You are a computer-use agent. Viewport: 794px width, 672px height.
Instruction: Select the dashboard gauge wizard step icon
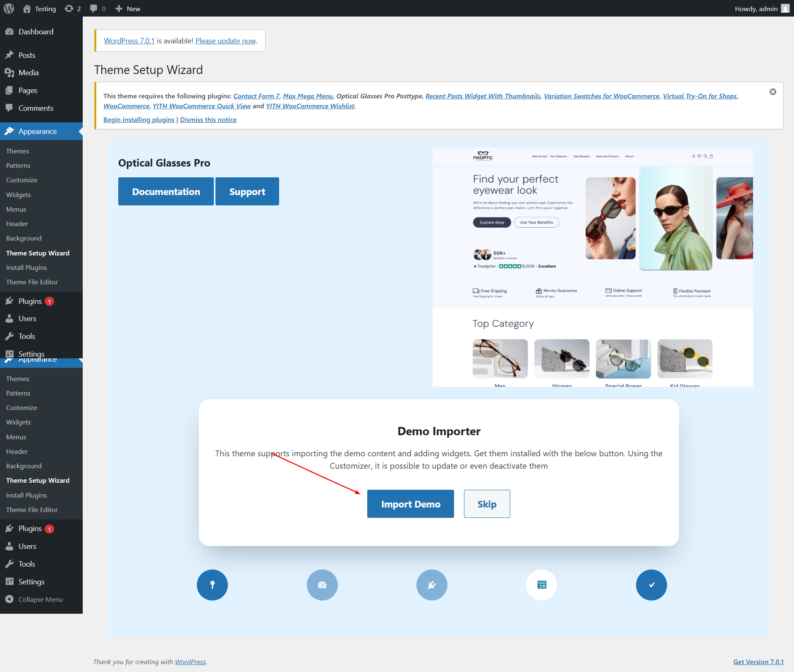coord(322,585)
